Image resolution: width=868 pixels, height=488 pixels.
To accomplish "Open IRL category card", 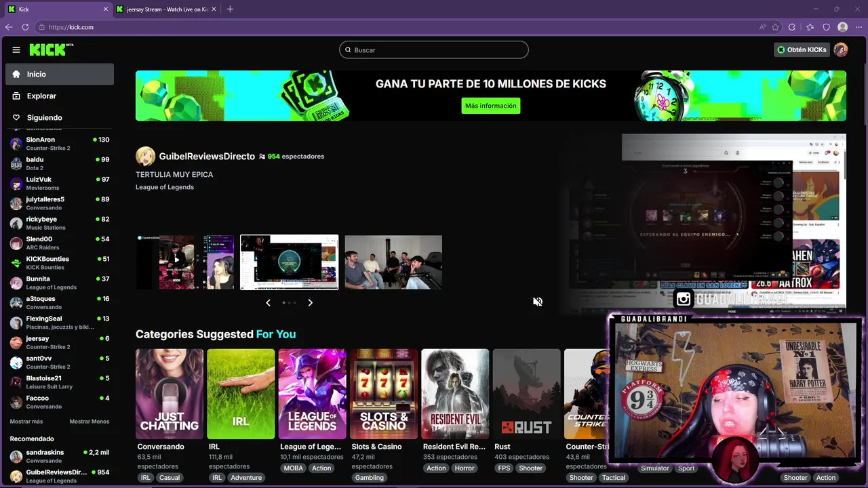I will [241, 394].
